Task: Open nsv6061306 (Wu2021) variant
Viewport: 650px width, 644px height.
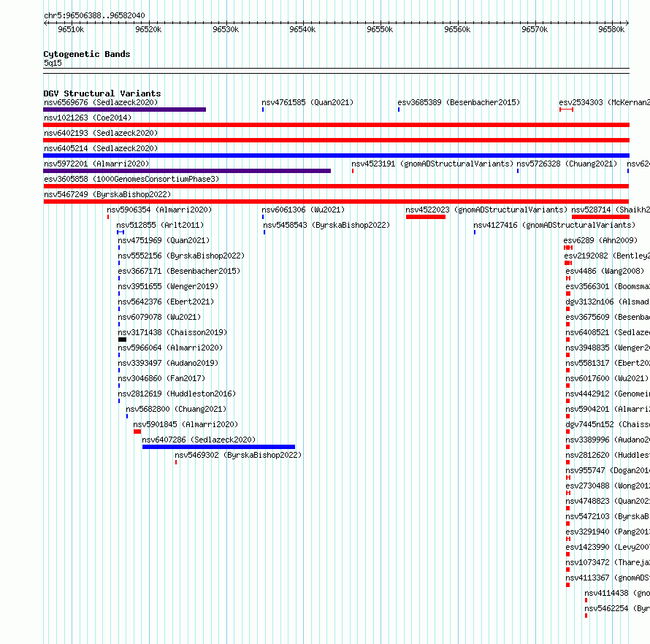Action: click(303, 210)
